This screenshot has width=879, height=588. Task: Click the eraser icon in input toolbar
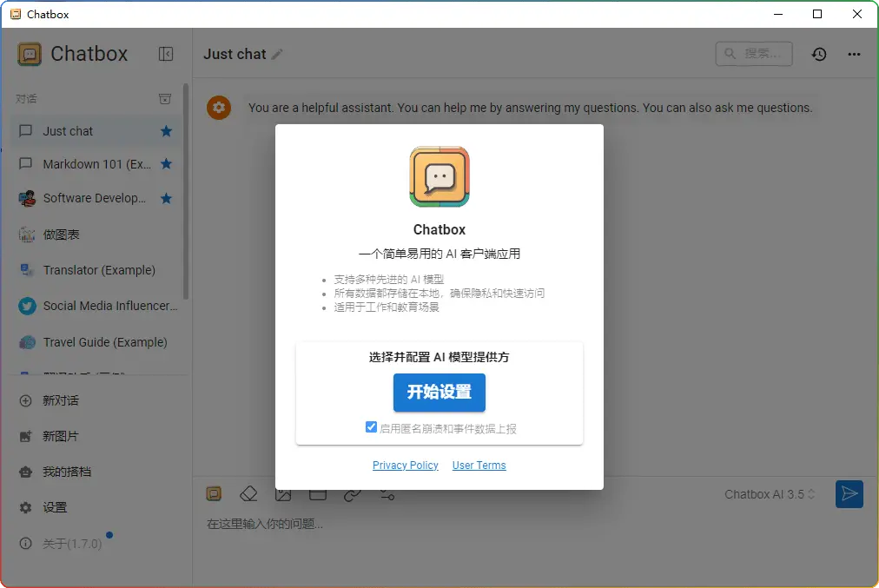[x=248, y=494]
